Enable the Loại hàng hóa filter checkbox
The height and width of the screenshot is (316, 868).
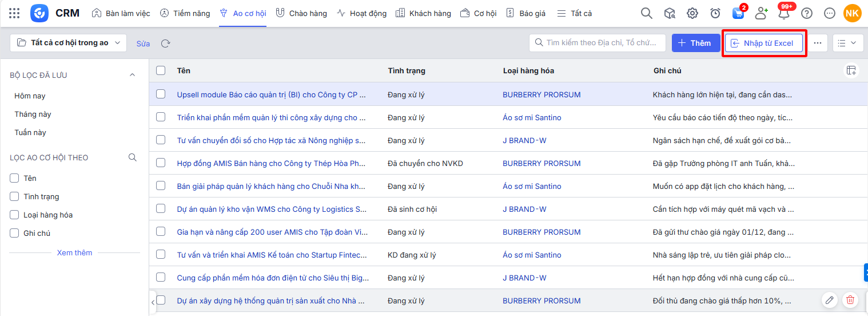click(15, 215)
